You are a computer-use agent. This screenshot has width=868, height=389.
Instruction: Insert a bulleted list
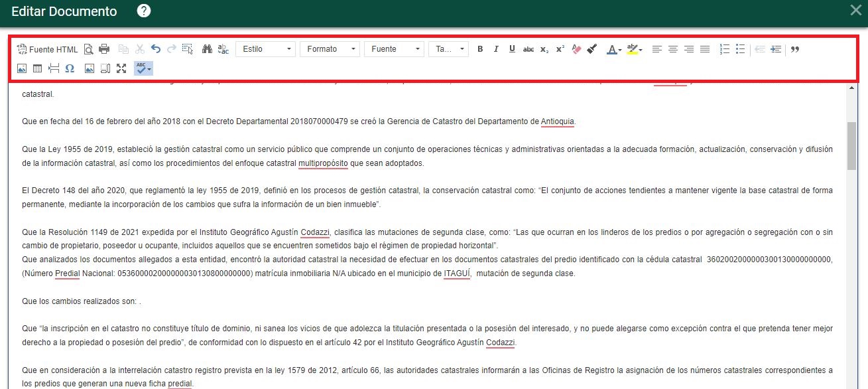(741, 49)
